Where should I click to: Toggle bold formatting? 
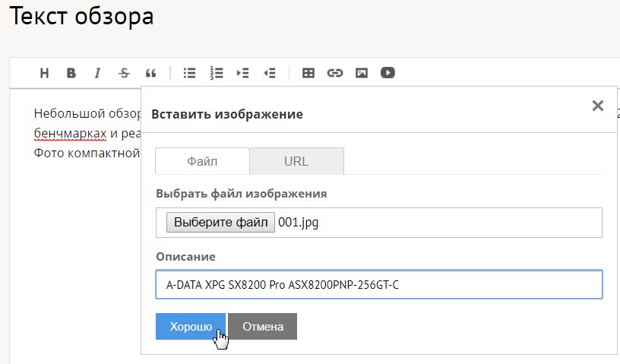click(x=71, y=73)
